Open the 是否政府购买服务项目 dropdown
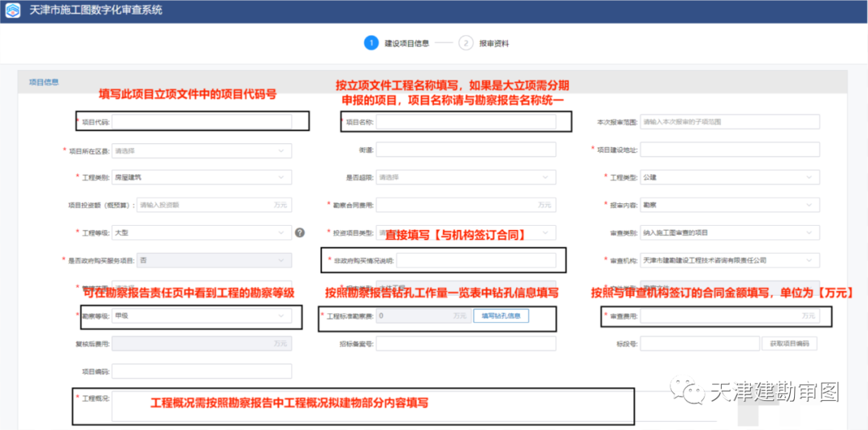868x430 pixels. pyautogui.click(x=214, y=260)
